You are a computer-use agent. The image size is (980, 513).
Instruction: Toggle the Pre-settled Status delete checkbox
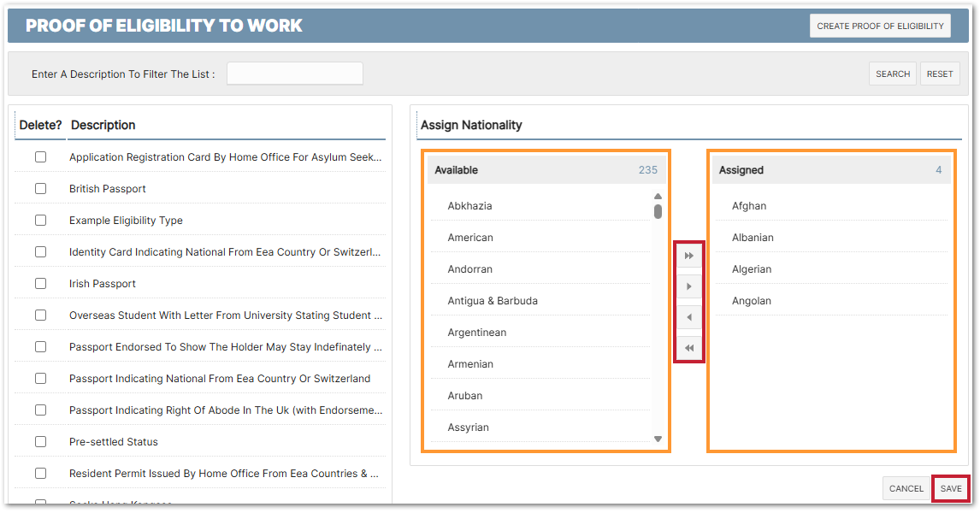point(40,442)
